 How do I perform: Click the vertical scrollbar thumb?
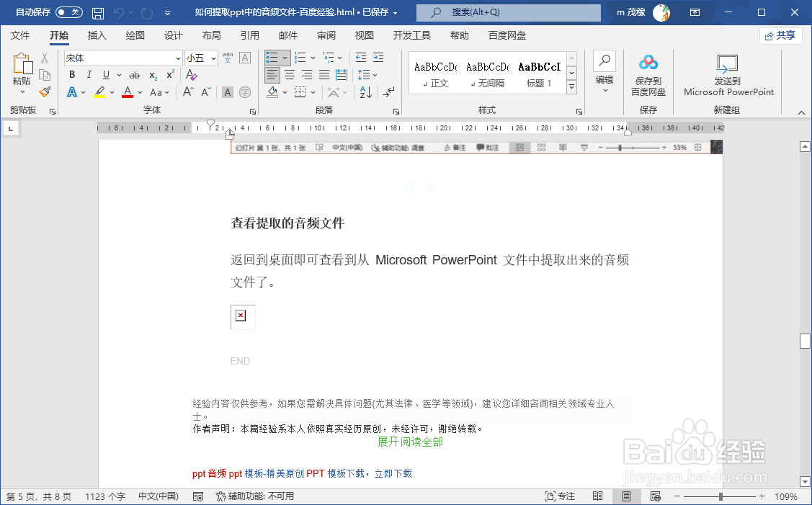(805, 341)
